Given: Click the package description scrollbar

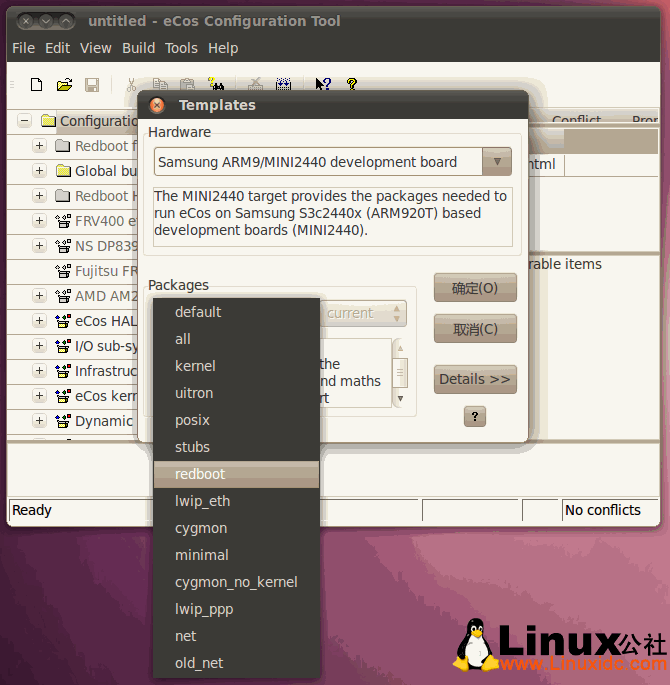Looking at the screenshot, I should [x=400, y=374].
